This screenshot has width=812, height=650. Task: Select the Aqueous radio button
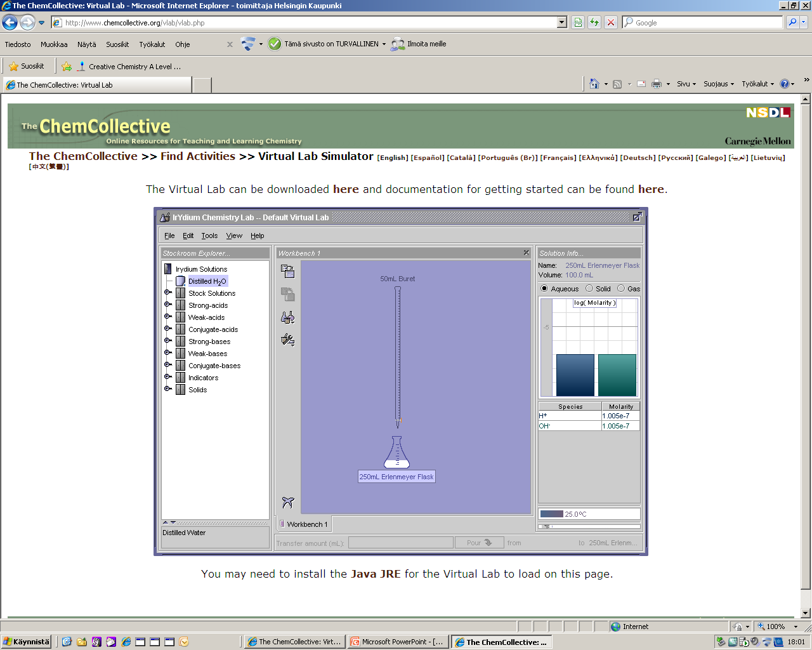544,288
